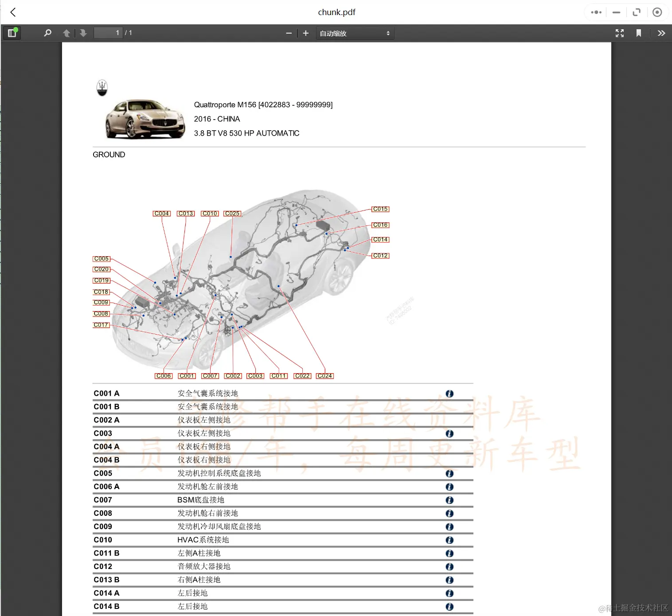Click the C004 label on the diagram

162,214
